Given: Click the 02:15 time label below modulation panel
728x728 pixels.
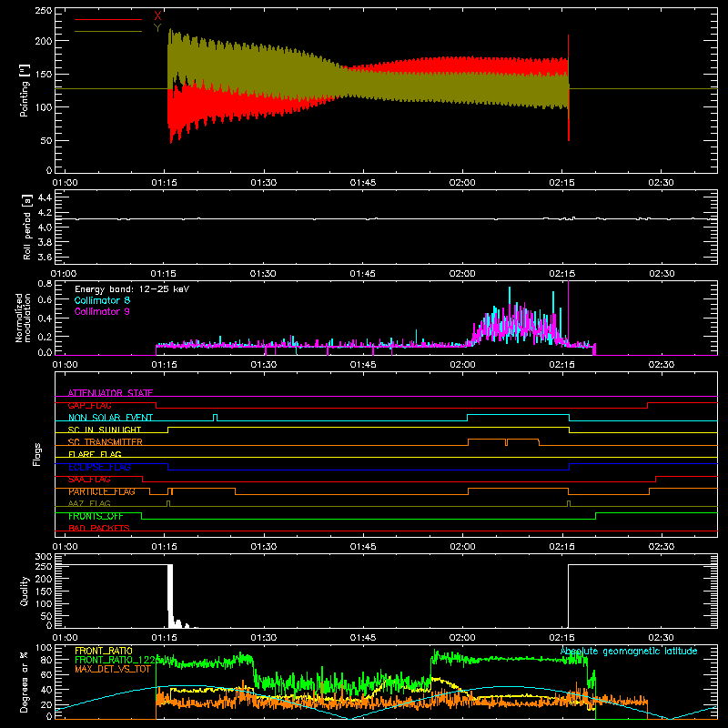Looking at the screenshot, I should [561, 365].
